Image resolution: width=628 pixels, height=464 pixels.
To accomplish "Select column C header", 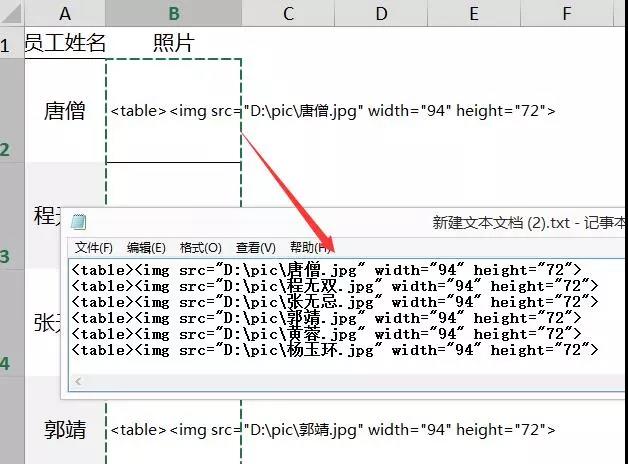I will click(288, 13).
